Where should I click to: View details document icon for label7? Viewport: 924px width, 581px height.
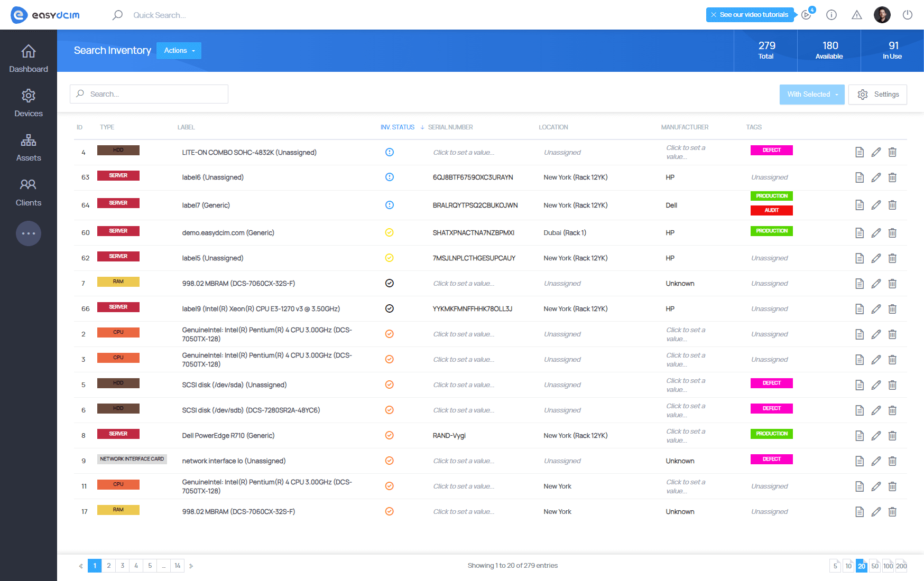[x=860, y=205]
